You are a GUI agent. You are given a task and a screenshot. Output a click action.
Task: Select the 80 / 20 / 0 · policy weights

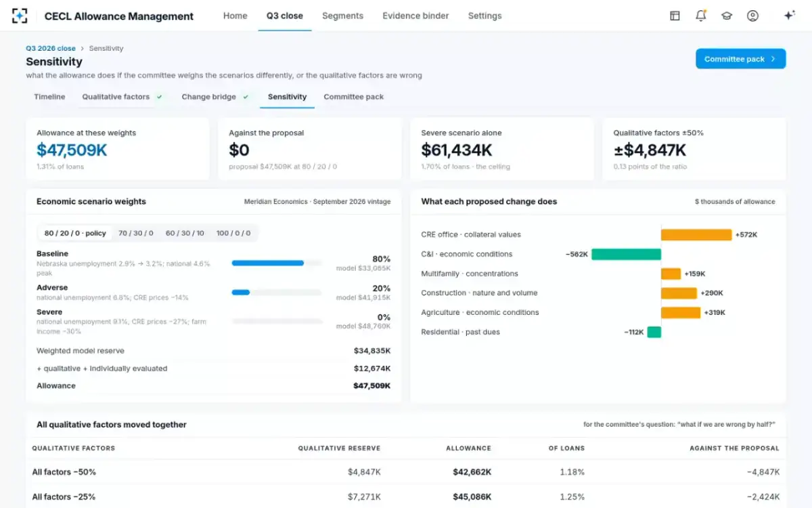75,233
